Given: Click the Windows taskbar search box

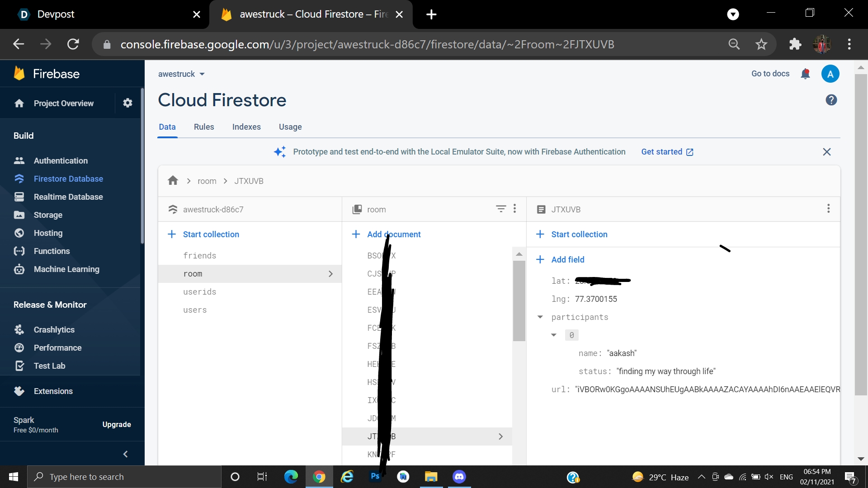Looking at the screenshot, I should pyautogui.click(x=124, y=477).
